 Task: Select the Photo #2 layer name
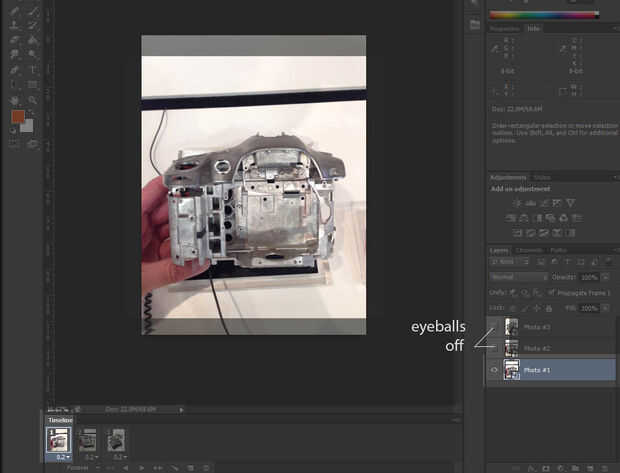(x=537, y=348)
